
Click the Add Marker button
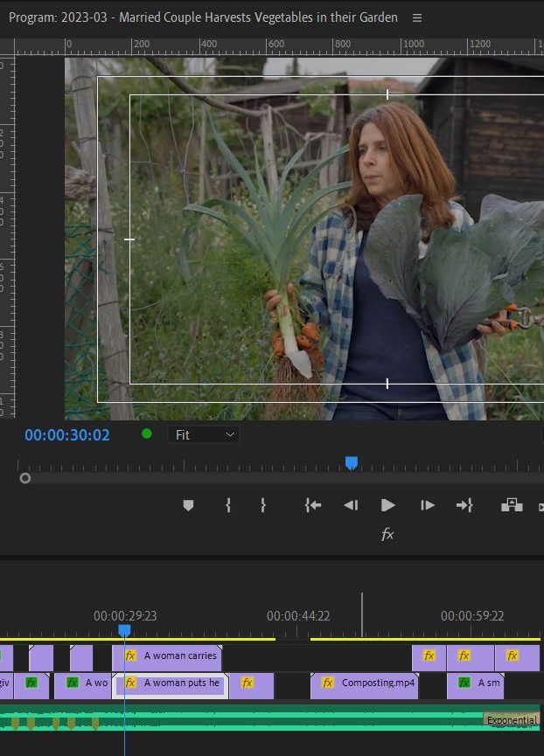click(x=189, y=505)
